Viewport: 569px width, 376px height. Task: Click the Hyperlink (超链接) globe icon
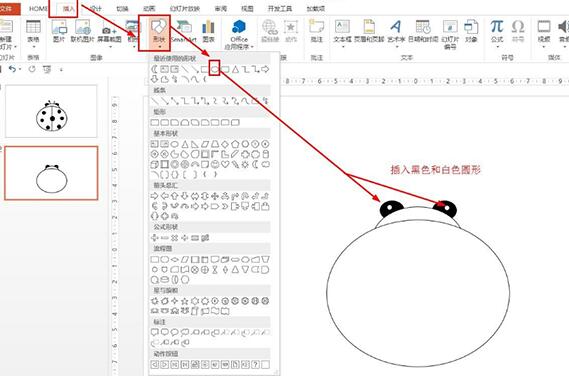270,31
